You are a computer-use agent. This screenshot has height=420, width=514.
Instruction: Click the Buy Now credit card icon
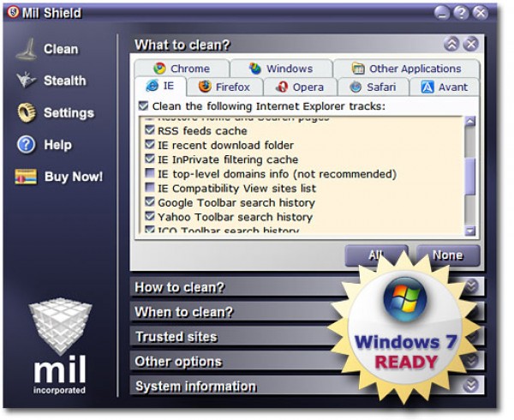(26, 177)
